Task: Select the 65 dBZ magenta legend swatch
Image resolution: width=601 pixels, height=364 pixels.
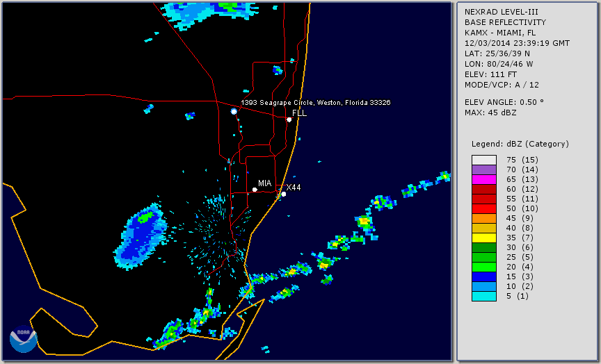Action: pyautogui.click(x=484, y=179)
